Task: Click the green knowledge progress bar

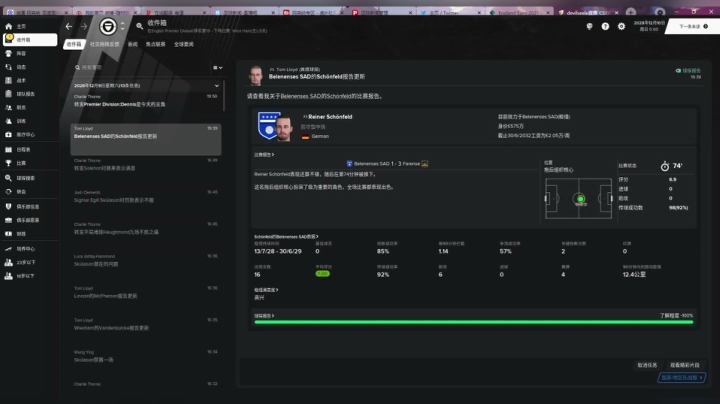Action: pyautogui.click(x=473, y=322)
